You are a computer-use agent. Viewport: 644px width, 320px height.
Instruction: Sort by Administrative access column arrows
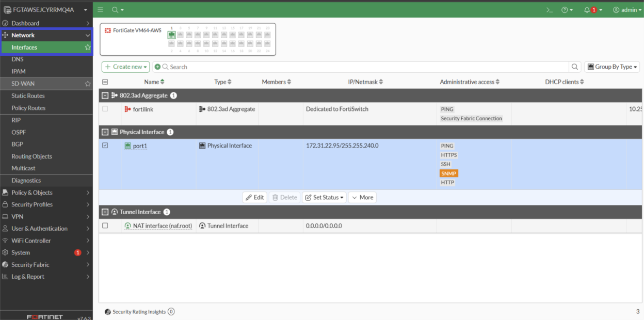[497, 82]
